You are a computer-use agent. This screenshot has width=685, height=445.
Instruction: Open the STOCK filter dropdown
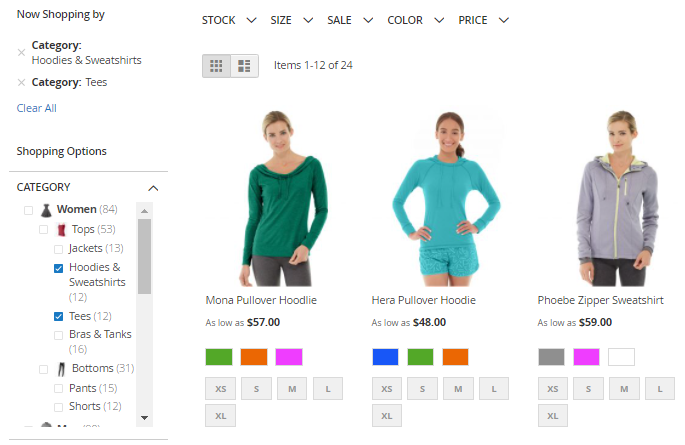pyautogui.click(x=229, y=20)
